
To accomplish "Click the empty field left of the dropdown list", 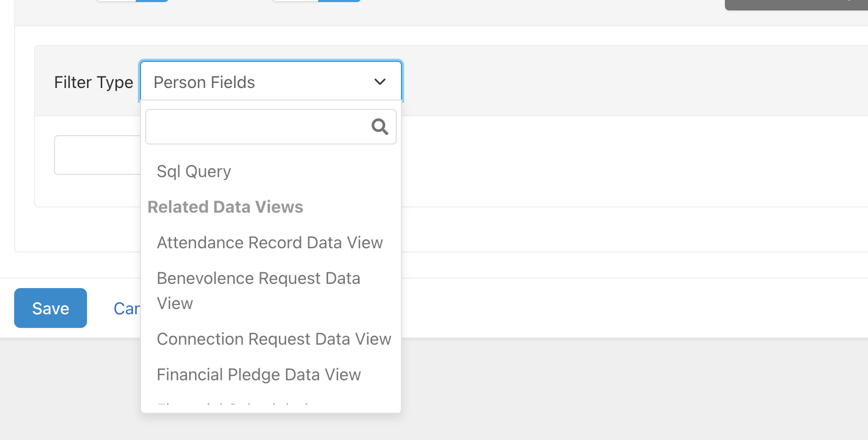I will [x=97, y=155].
